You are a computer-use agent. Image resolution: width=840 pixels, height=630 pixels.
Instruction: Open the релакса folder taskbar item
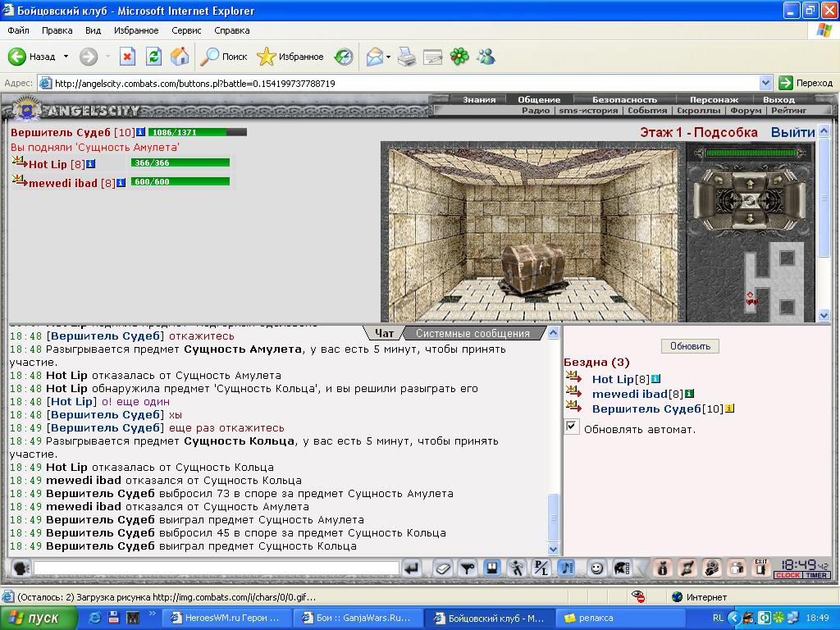pos(619,619)
